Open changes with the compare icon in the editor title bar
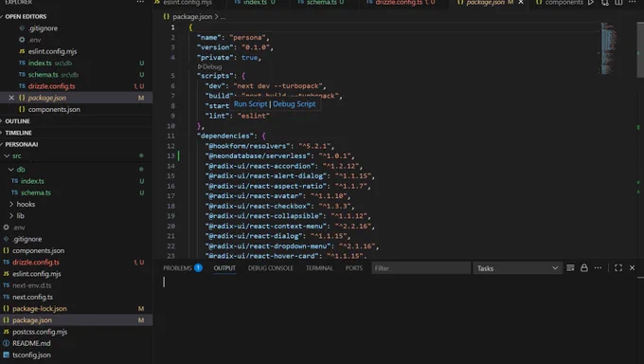The width and height of the screenshot is (644, 364). 605,3
